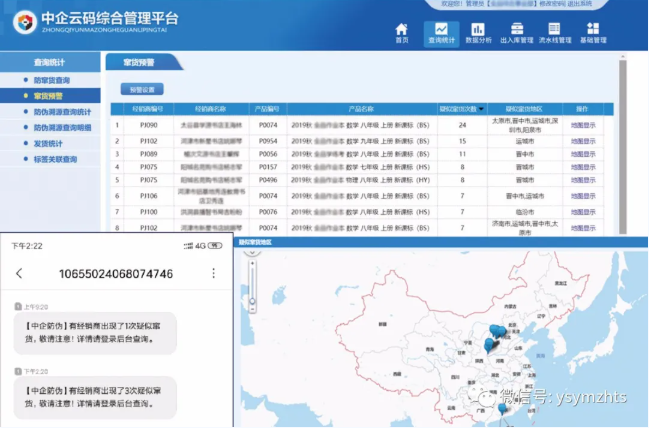
Task: Click the table vertical scrollbar
Action: (623, 147)
